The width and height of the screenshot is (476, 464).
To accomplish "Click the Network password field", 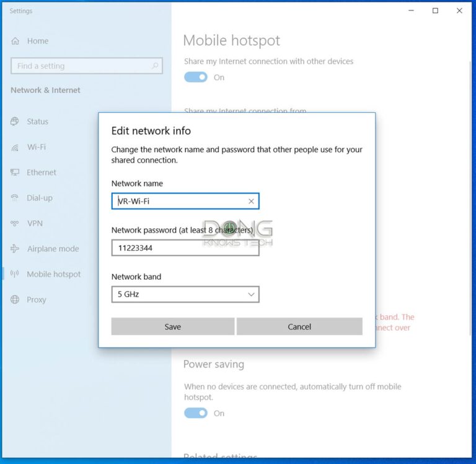I will [x=185, y=248].
